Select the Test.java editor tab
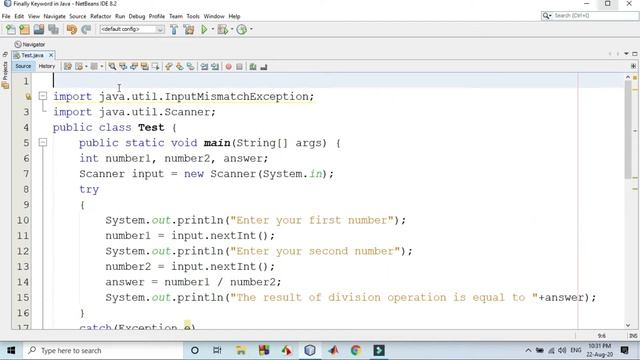The width and height of the screenshot is (640, 360). 32,55
